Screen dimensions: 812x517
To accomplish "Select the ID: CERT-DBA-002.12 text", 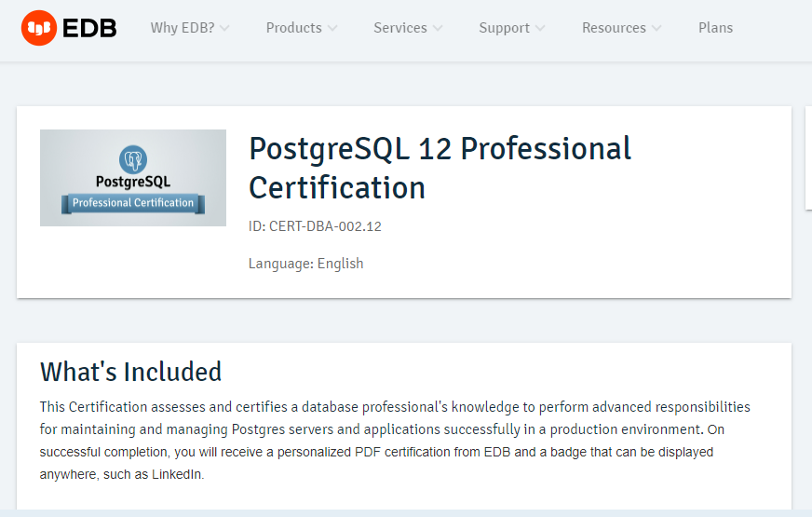I will pyautogui.click(x=315, y=226).
